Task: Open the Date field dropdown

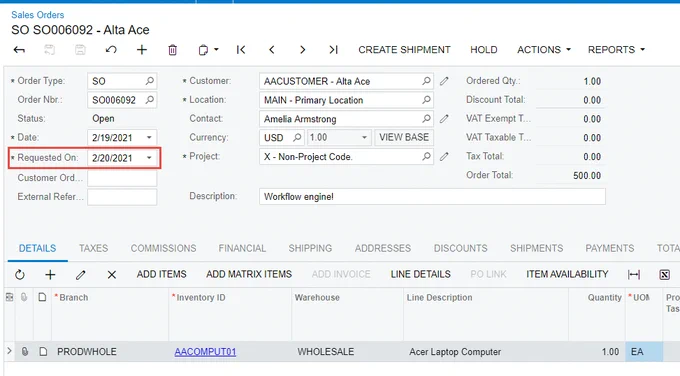Action: pos(149,137)
